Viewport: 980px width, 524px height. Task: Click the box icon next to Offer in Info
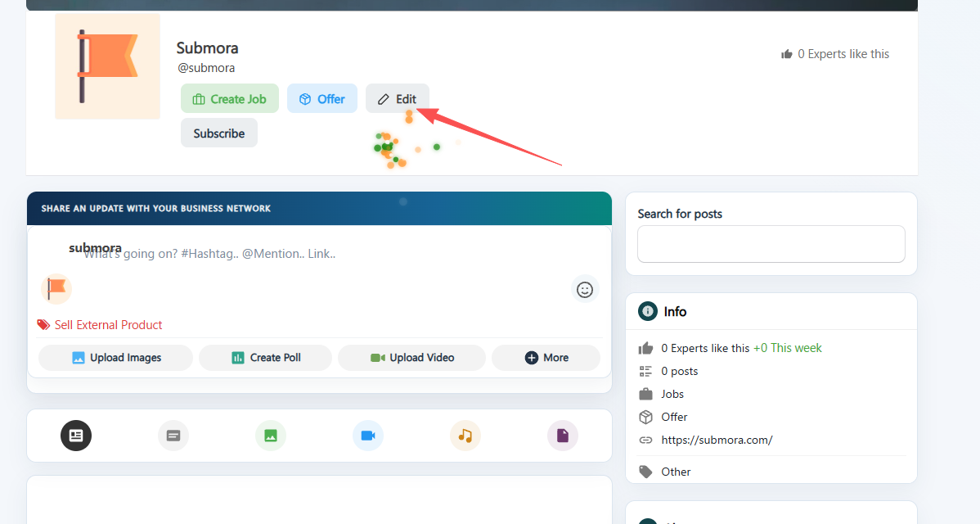(645, 417)
